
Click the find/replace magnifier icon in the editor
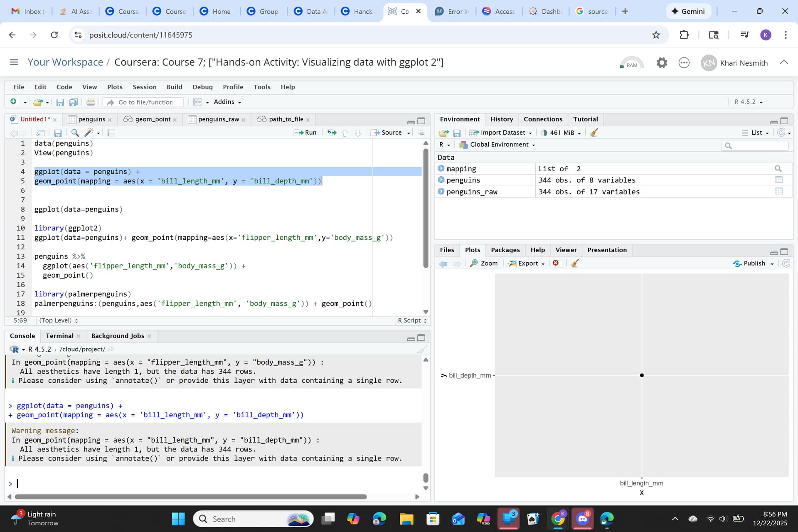(x=75, y=133)
